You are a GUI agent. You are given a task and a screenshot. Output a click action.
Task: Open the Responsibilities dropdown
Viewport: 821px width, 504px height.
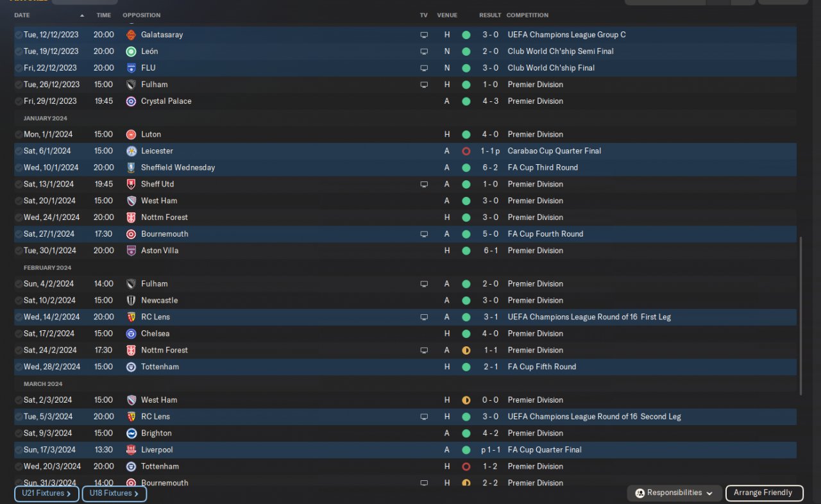[674, 493]
